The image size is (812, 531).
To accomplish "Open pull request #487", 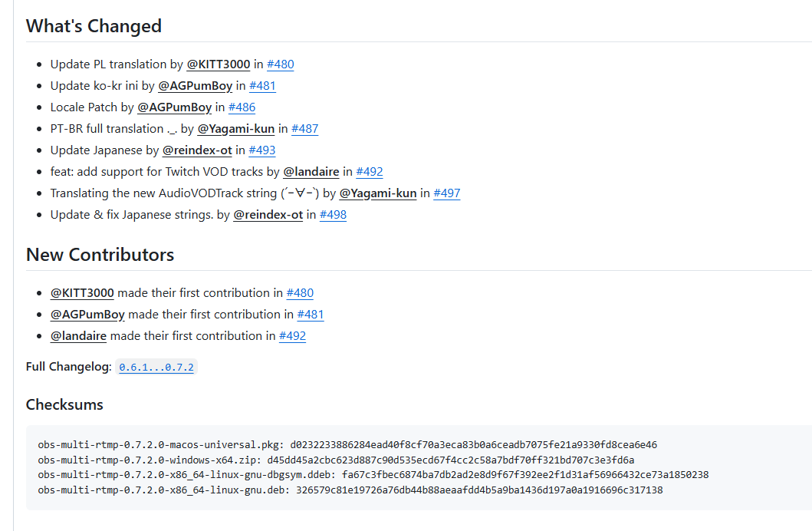I will tap(305, 129).
